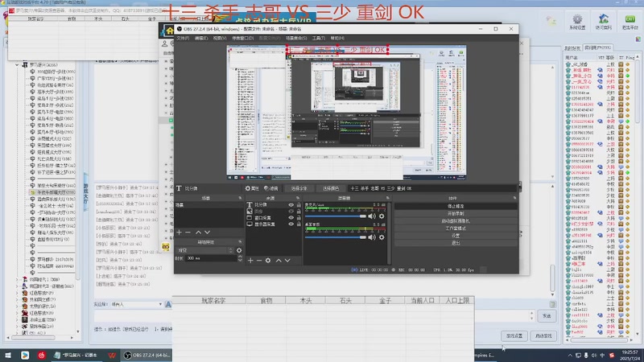This screenshot has height=362, width=644.
Task: Pop out the OBS 混音器 dock icon
Action: coord(387,198)
